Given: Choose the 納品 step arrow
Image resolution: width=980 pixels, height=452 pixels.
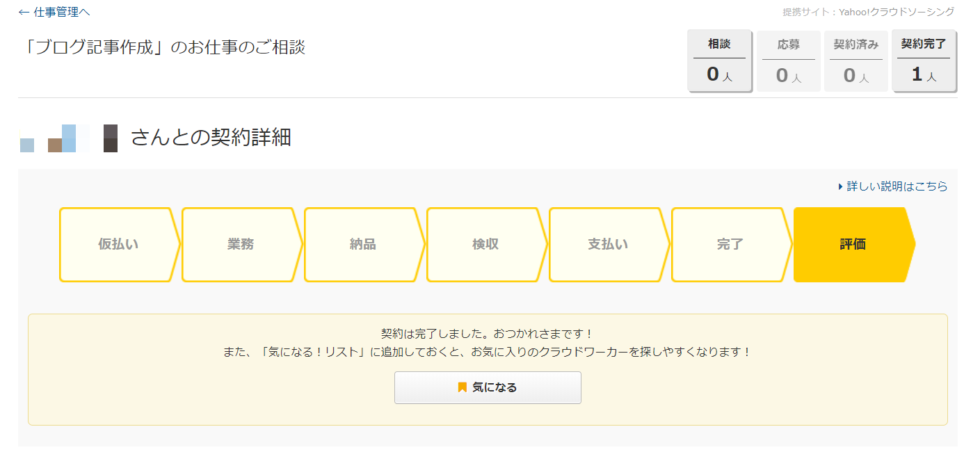Looking at the screenshot, I should (x=363, y=245).
